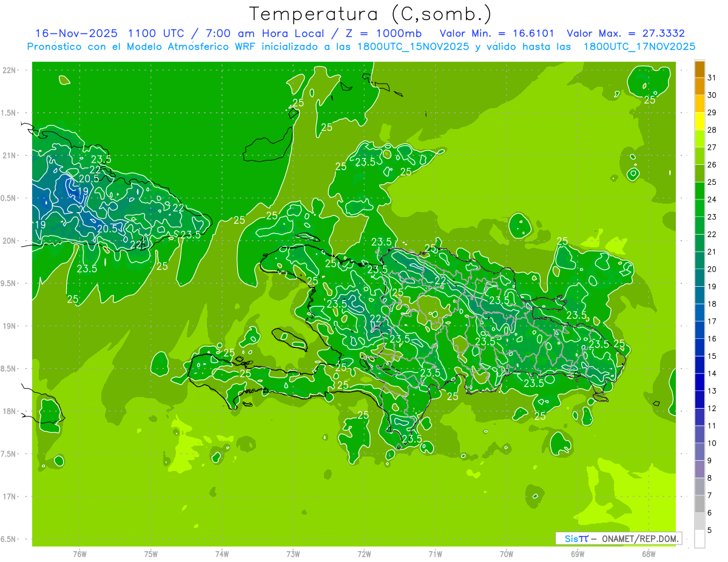
Task: Click the amber swatch between 29 and 30
Action: 699,104
